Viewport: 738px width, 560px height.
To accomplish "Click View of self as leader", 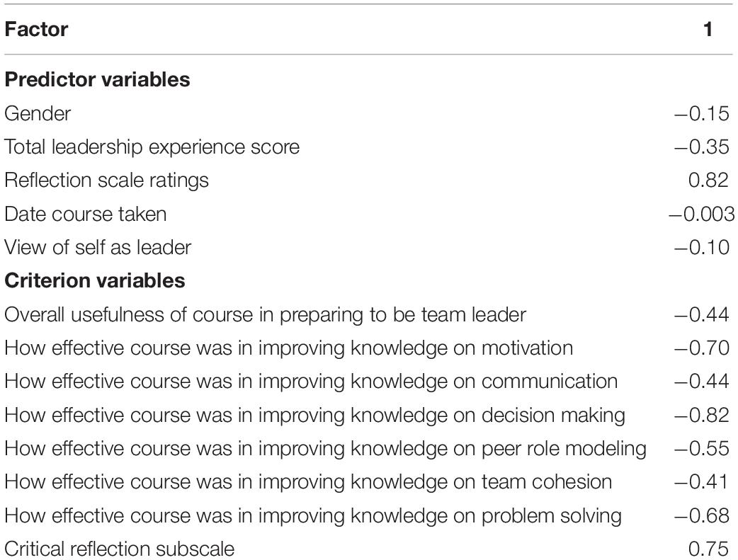I will pyautogui.click(x=98, y=248).
